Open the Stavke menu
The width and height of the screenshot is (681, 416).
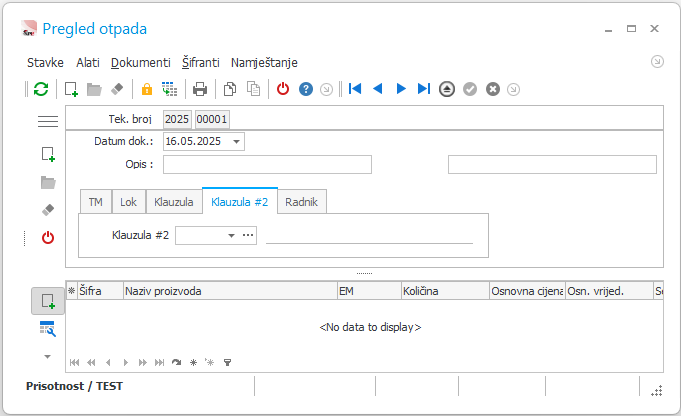pyautogui.click(x=45, y=63)
